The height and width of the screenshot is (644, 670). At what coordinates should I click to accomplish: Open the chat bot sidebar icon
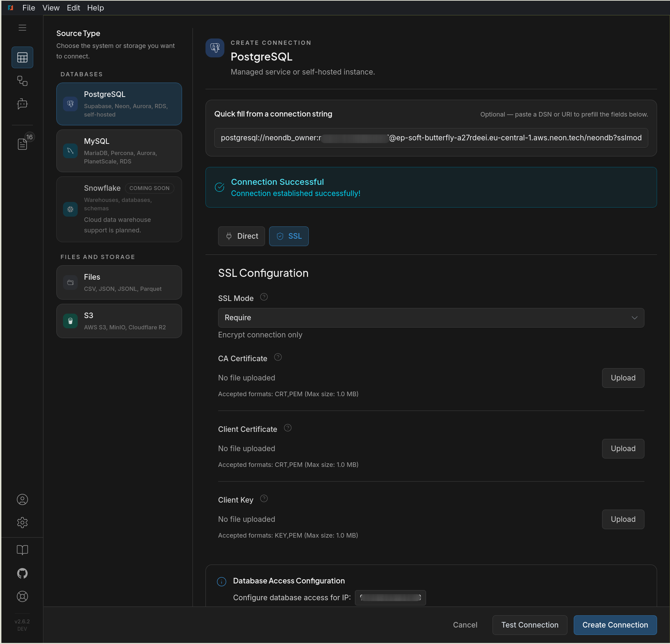coord(22,104)
